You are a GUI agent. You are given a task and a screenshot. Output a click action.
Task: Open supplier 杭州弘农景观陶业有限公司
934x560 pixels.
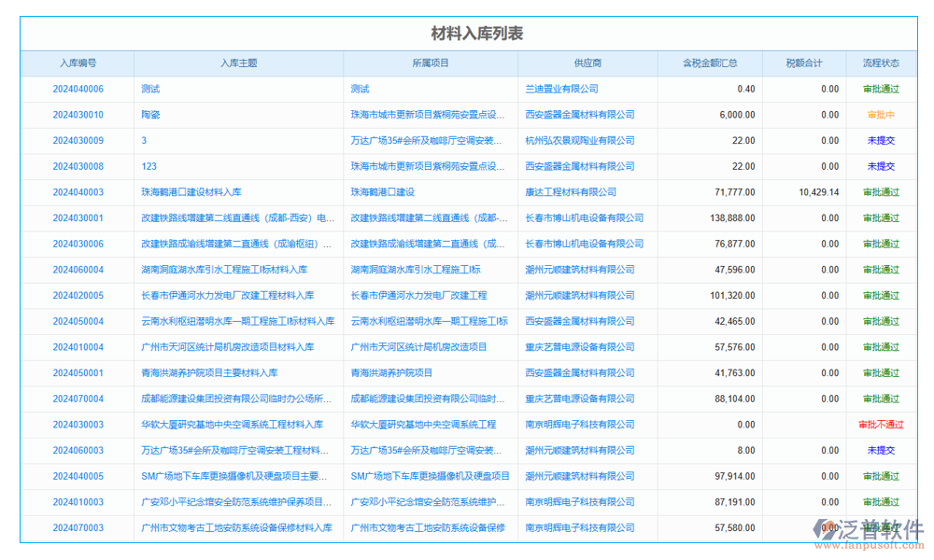pyautogui.click(x=579, y=141)
